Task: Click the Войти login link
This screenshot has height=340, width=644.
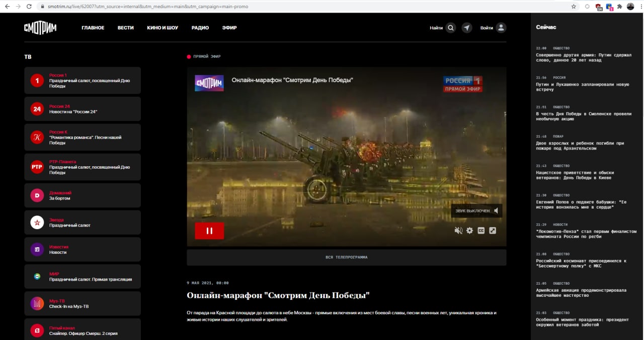Action: point(487,28)
